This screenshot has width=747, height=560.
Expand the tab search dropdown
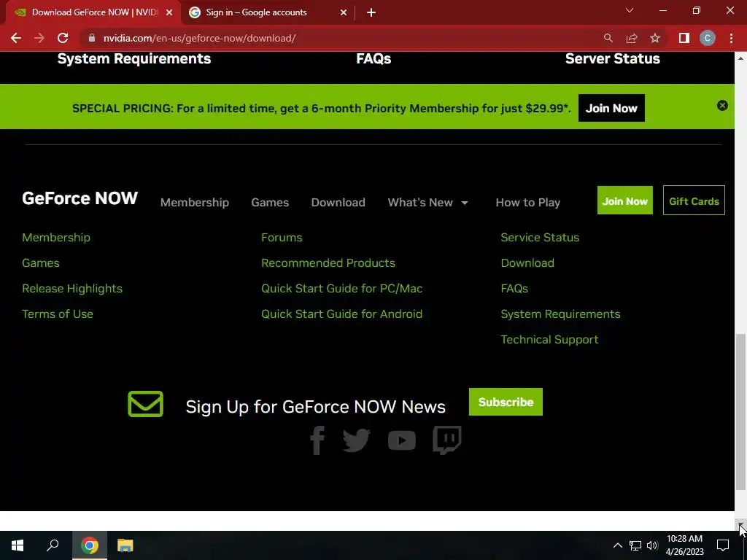tap(630, 10)
